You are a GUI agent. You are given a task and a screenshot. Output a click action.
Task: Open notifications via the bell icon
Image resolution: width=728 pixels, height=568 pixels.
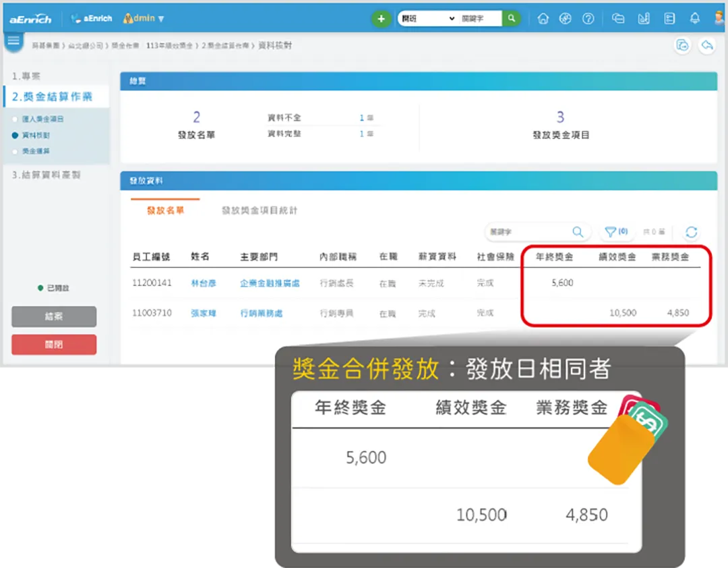tap(695, 18)
